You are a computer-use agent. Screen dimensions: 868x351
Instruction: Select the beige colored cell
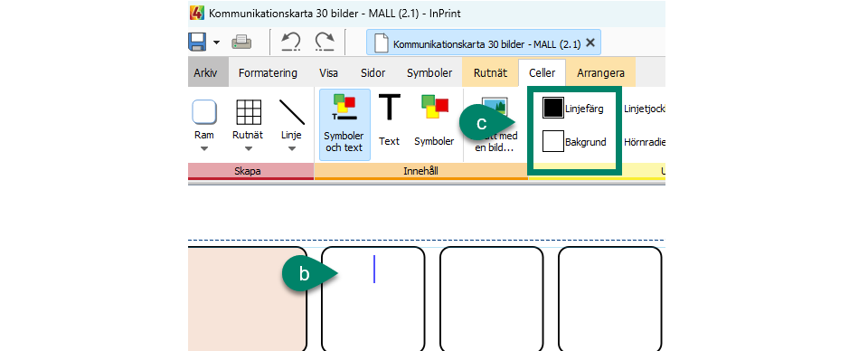(x=247, y=299)
